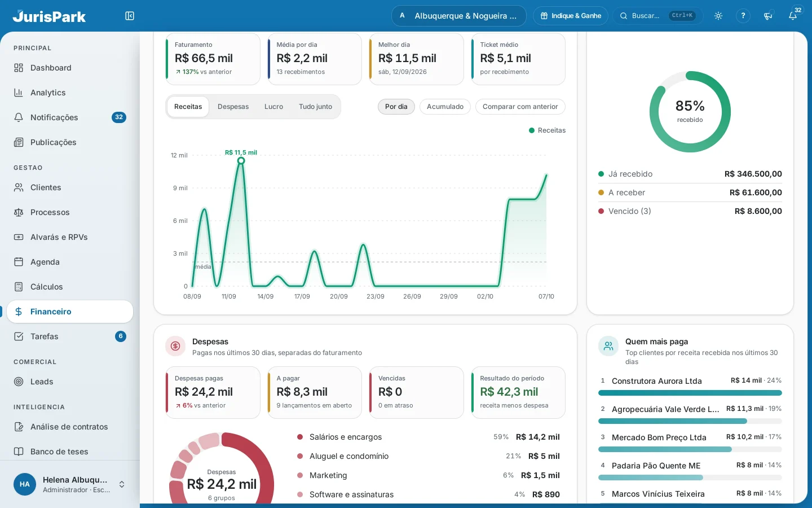The image size is (812, 508).
Task: Click the Financeiro dollar sign icon
Action: 19,312
